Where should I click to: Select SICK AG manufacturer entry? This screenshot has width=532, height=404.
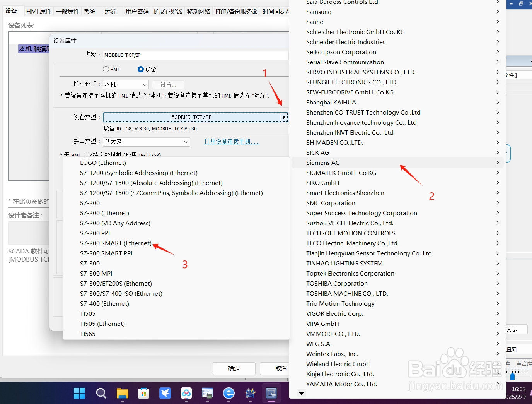(397, 153)
